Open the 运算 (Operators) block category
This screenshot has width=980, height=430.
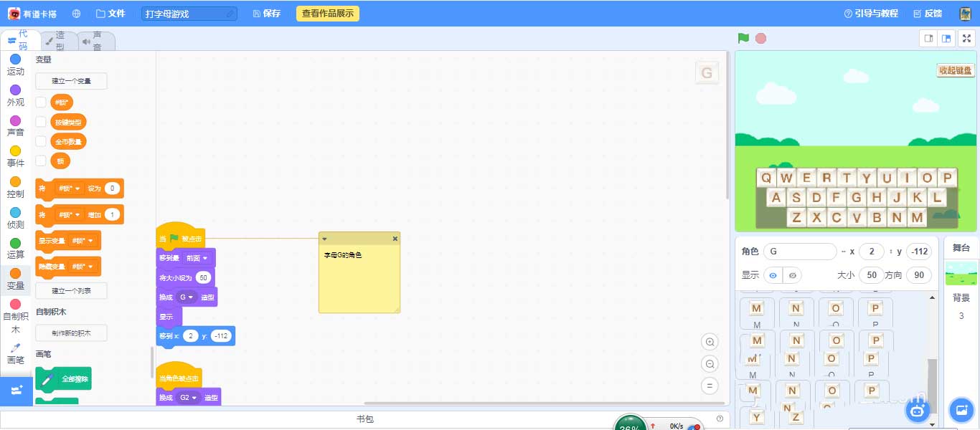(x=16, y=249)
